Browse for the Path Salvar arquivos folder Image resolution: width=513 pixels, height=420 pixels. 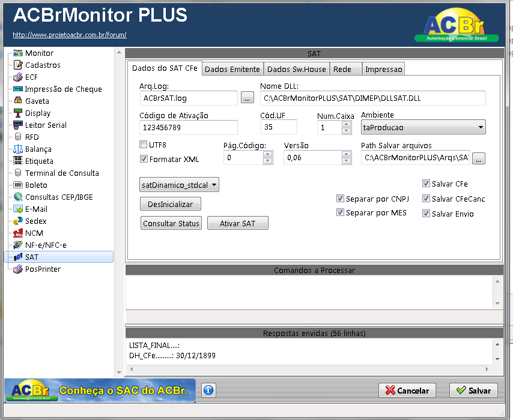point(479,158)
